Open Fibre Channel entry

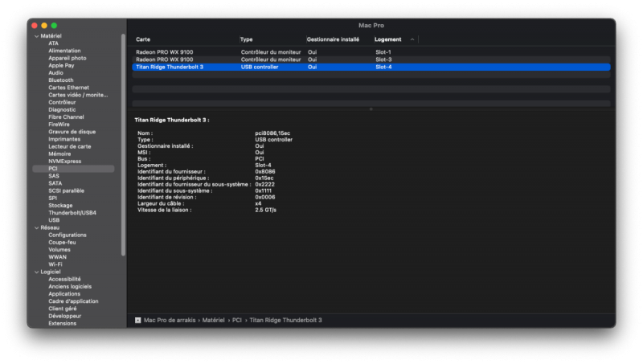pos(66,117)
